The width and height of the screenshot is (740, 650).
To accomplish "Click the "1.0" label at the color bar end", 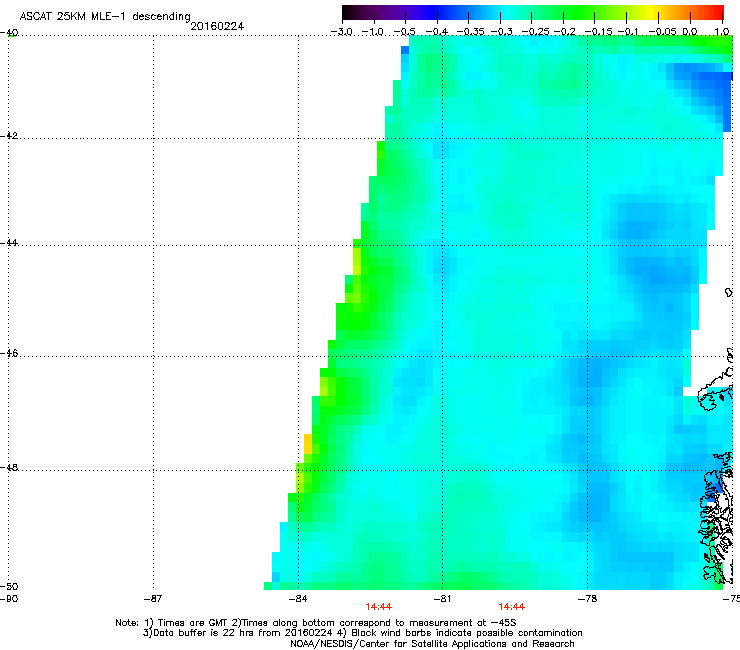I will (x=722, y=32).
